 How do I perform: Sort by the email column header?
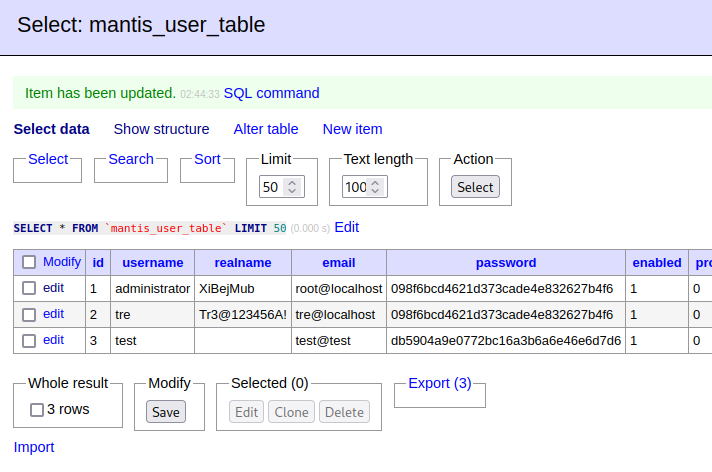pos(339,263)
